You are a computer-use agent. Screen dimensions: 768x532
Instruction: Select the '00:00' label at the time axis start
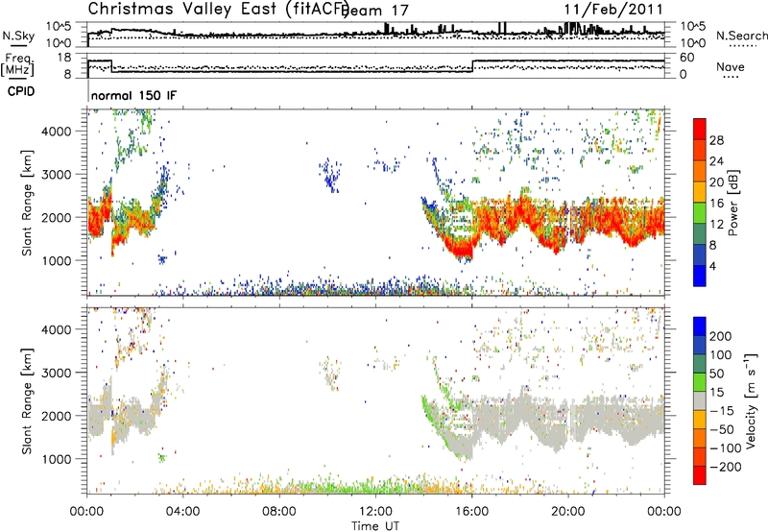tap(86, 512)
